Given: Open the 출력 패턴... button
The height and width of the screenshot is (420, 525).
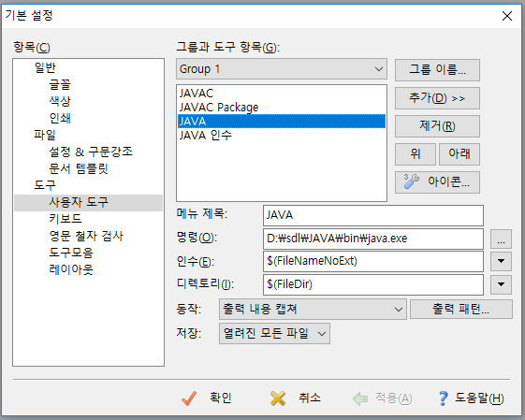Looking at the screenshot, I should tap(461, 309).
